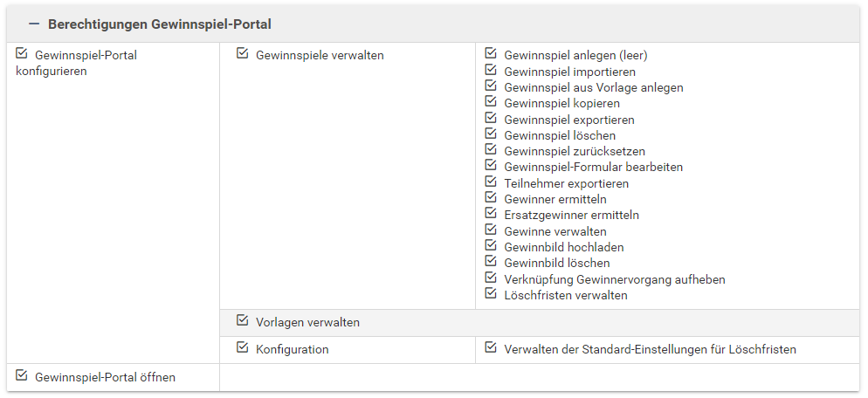Uncheck Vorlagen verwalten checkbox
Image resolution: width=868 pixels, height=398 pixels.
(243, 321)
